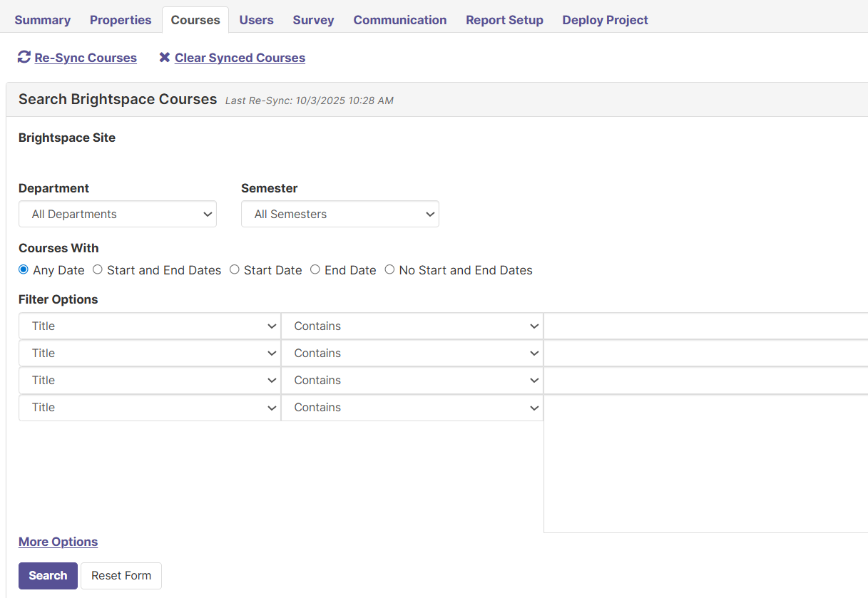This screenshot has width=868, height=598.
Task: Click the Reset Form button
Action: click(x=121, y=575)
